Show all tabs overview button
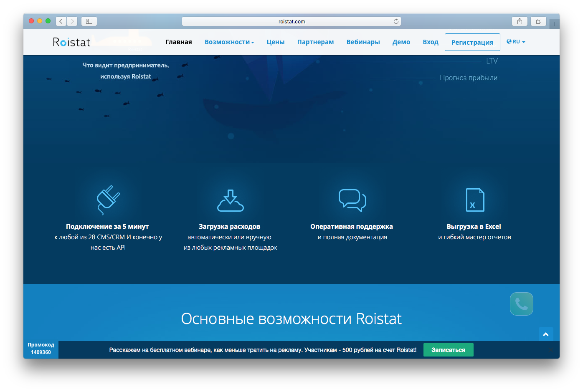Image resolution: width=583 pixels, height=392 pixels. click(538, 21)
